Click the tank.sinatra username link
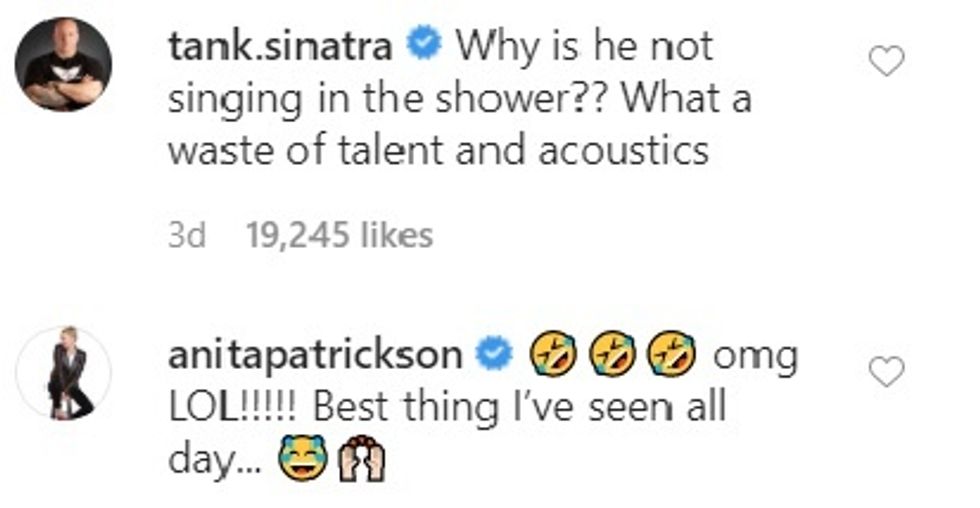The width and height of the screenshot is (980, 508). tap(286, 47)
